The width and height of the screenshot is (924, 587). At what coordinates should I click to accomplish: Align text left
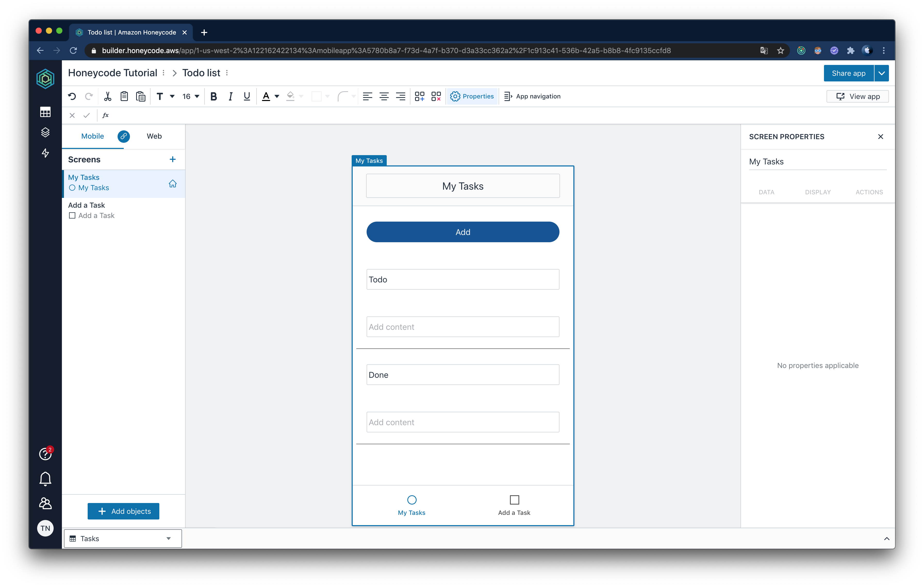pyautogui.click(x=367, y=96)
